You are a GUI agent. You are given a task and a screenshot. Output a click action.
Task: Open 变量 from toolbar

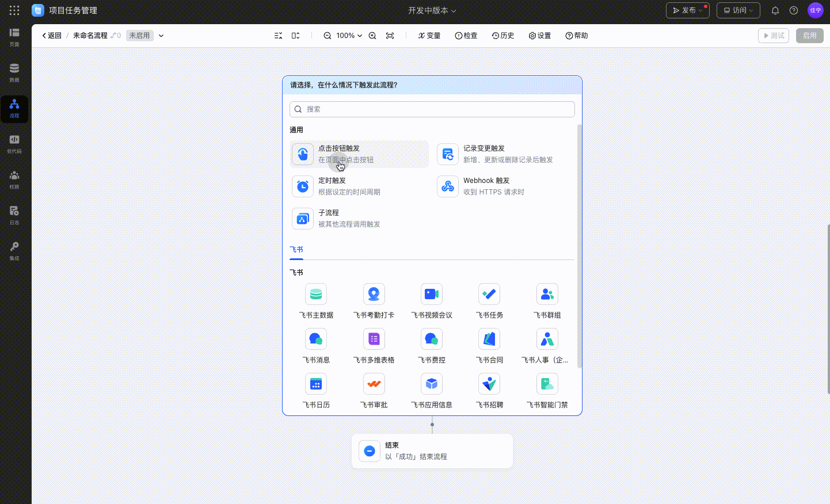tap(429, 36)
